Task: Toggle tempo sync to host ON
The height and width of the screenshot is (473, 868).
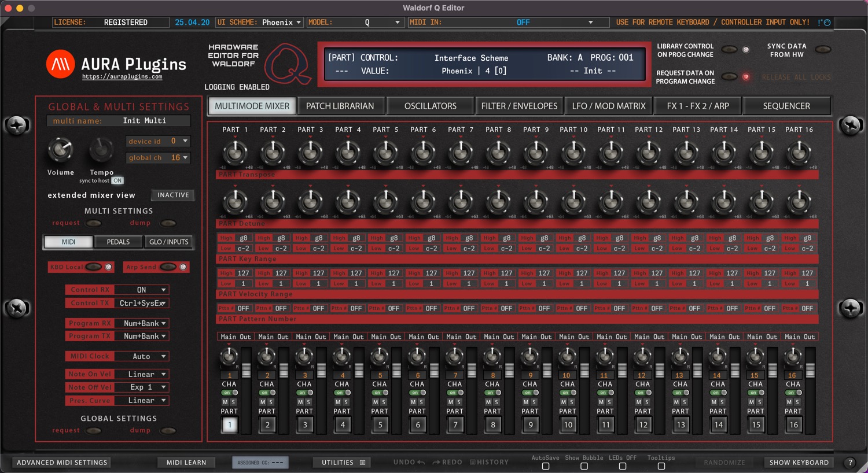Action: (117, 180)
